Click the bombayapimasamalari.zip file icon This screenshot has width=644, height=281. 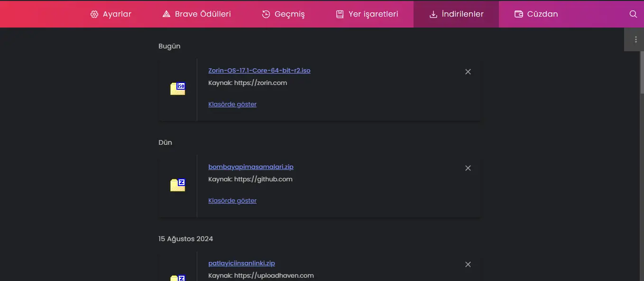[x=178, y=185]
